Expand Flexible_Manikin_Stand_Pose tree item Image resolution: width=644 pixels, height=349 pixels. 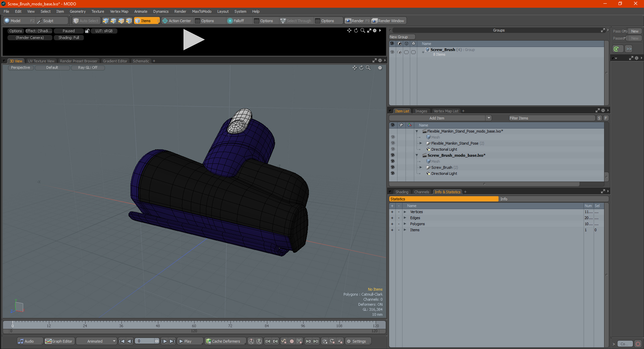pyautogui.click(x=421, y=143)
